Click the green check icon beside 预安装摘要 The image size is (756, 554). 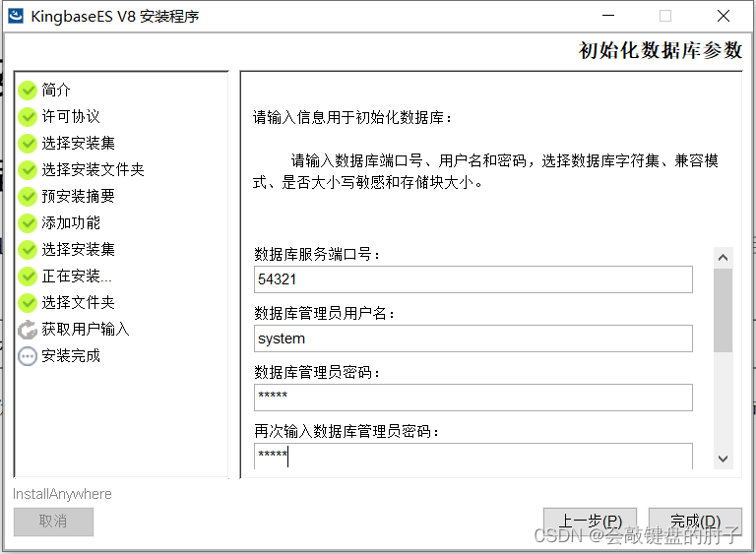pyautogui.click(x=28, y=196)
